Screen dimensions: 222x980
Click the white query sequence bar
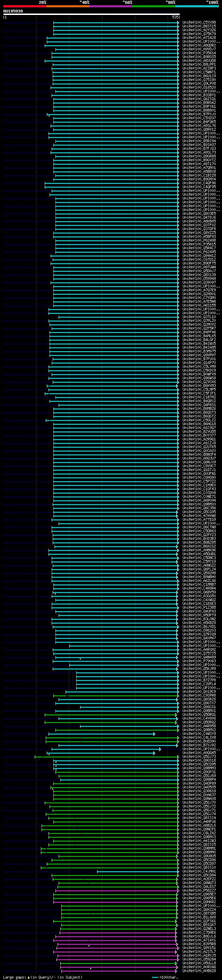coord(92,15)
